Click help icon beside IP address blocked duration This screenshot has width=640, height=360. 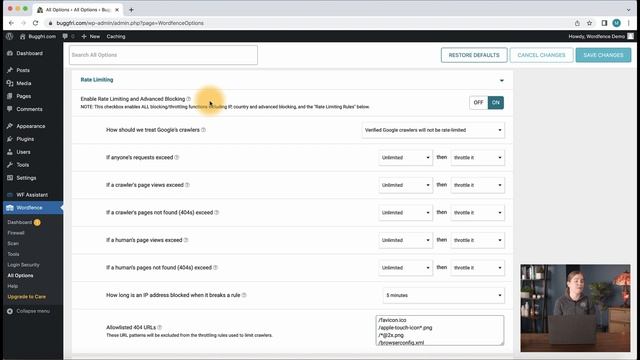tap(244, 295)
